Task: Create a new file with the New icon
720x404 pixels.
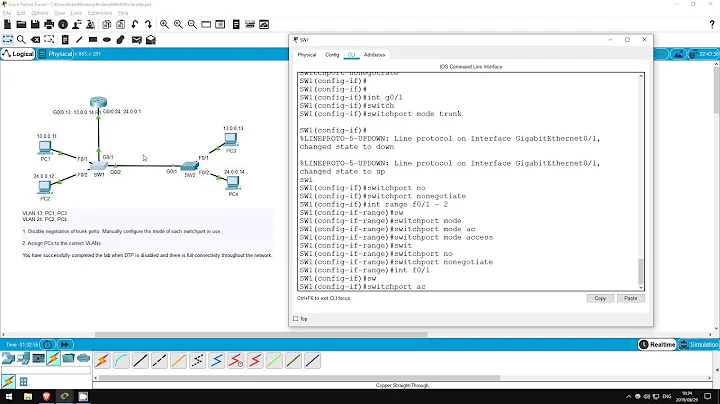Action: (x=7, y=24)
